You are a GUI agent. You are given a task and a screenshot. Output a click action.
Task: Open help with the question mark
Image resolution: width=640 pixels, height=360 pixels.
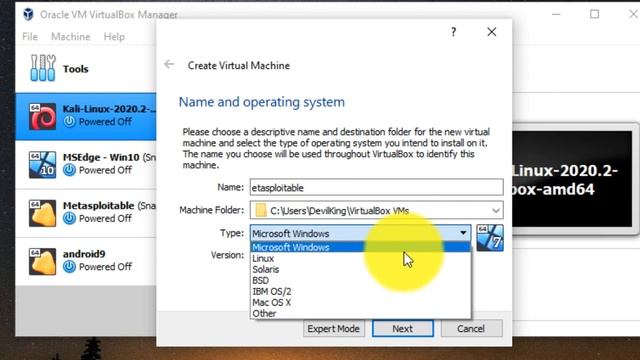pyautogui.click(x=453, y=32)
